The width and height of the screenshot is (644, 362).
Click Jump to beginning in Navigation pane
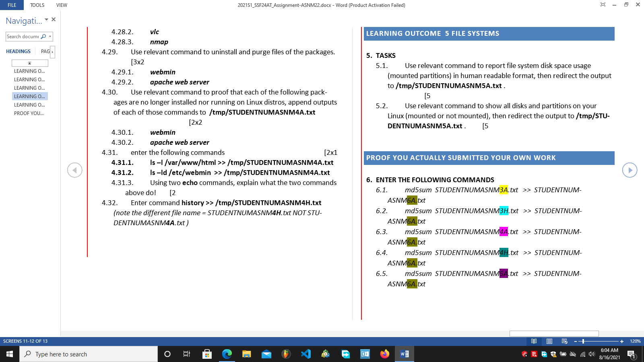click(x=30, y=63)
